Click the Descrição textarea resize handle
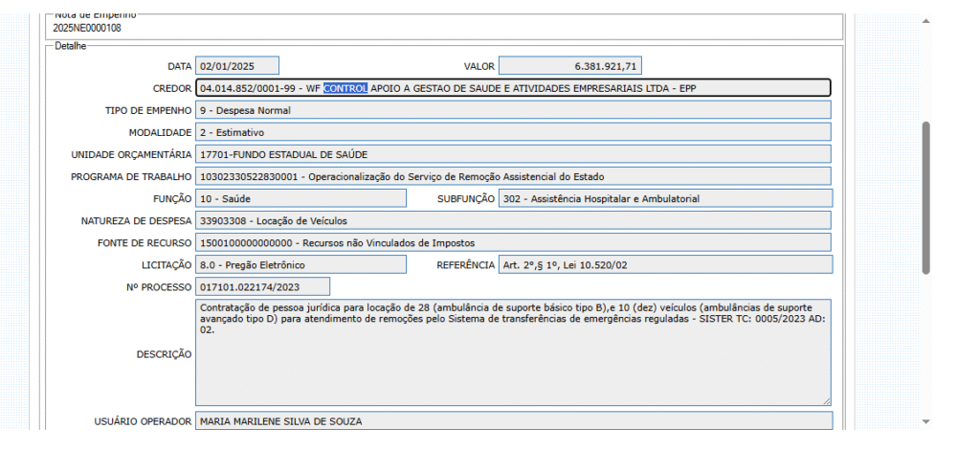The height and width of the screenshot is (452, 980). click(826, 400)
